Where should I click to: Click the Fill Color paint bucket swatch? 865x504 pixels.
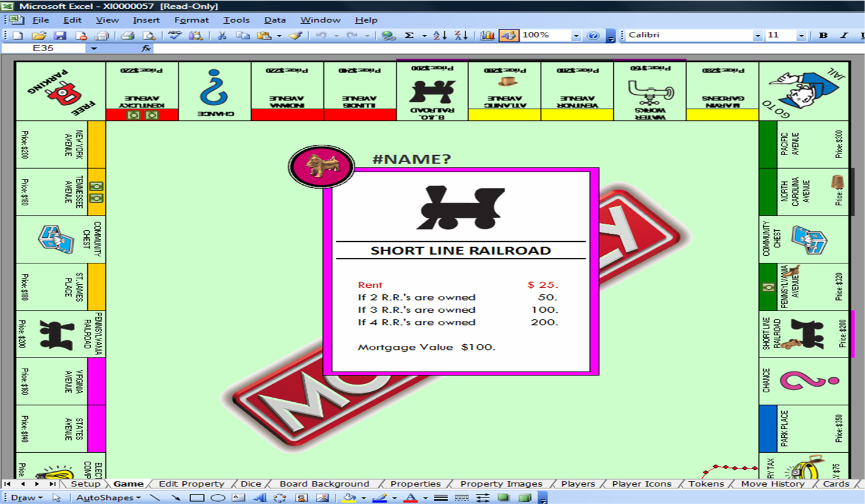click(349, 498)
